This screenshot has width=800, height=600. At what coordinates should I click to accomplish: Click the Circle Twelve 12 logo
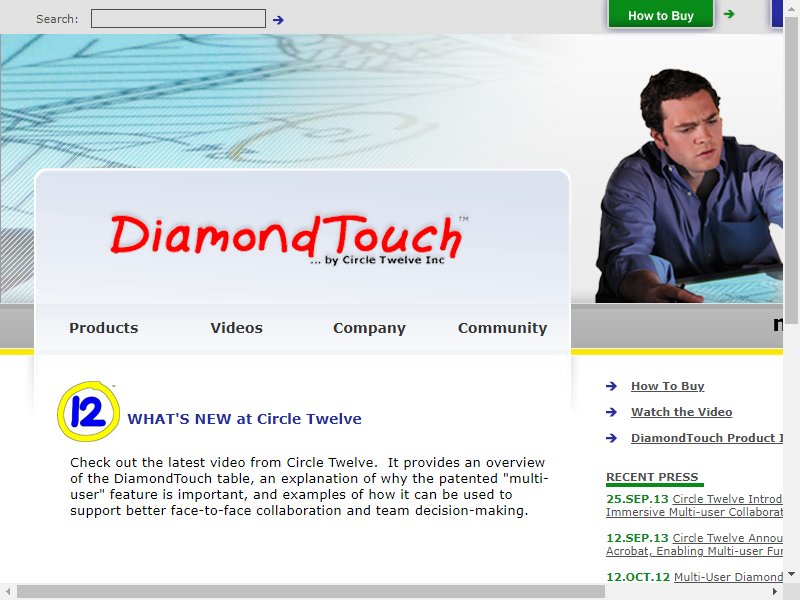(88, 411)
